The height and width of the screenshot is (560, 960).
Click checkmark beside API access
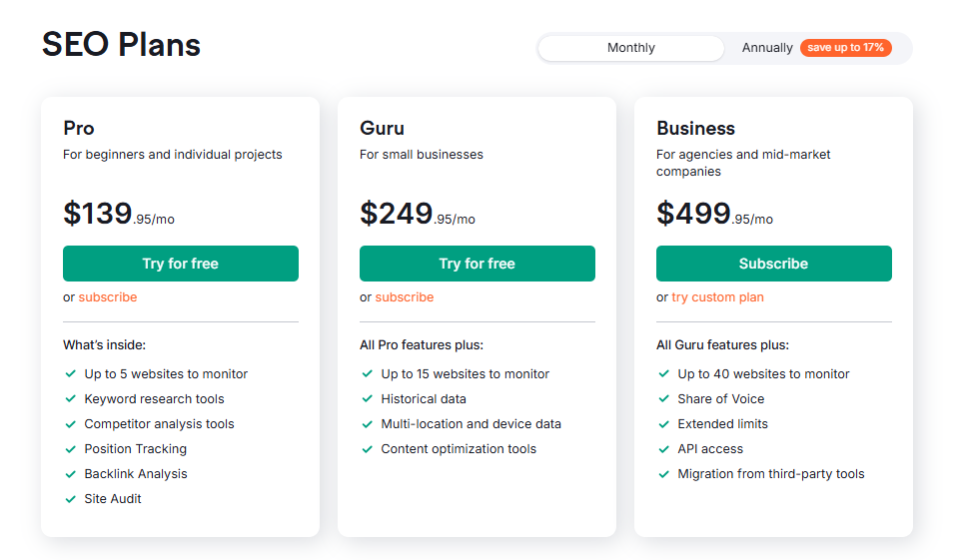click(664, 449)
